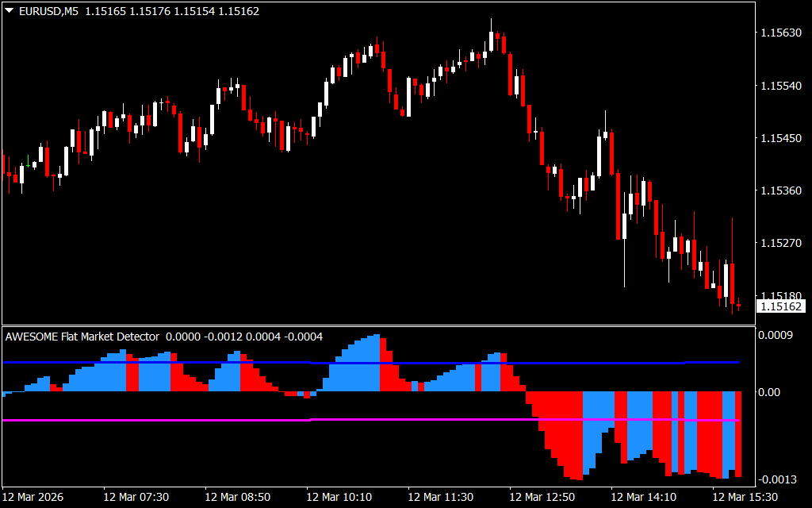Click the divider between chart and indicator panel
The height and width of the screenshot is (508, 812).
click(379, 325)
